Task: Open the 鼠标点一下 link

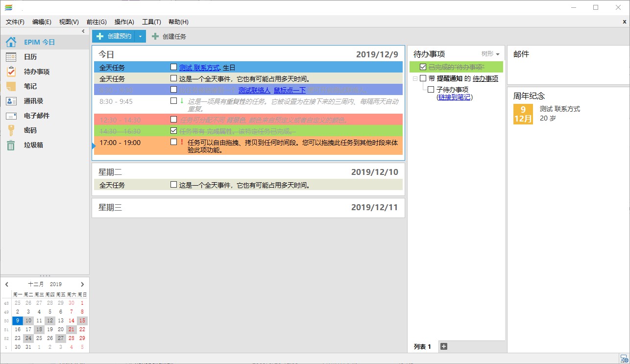Action: pos(290,90)
